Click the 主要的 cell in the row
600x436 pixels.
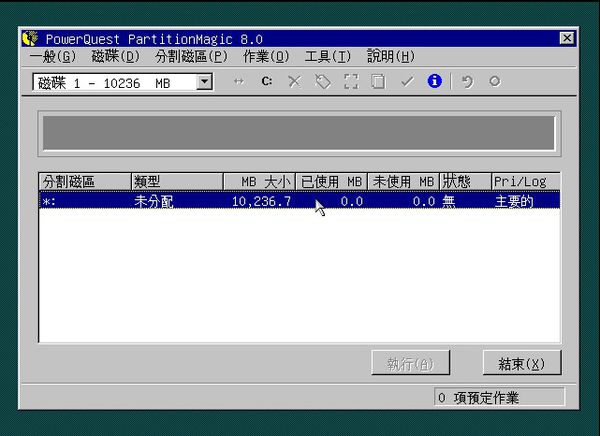(514, 201)
